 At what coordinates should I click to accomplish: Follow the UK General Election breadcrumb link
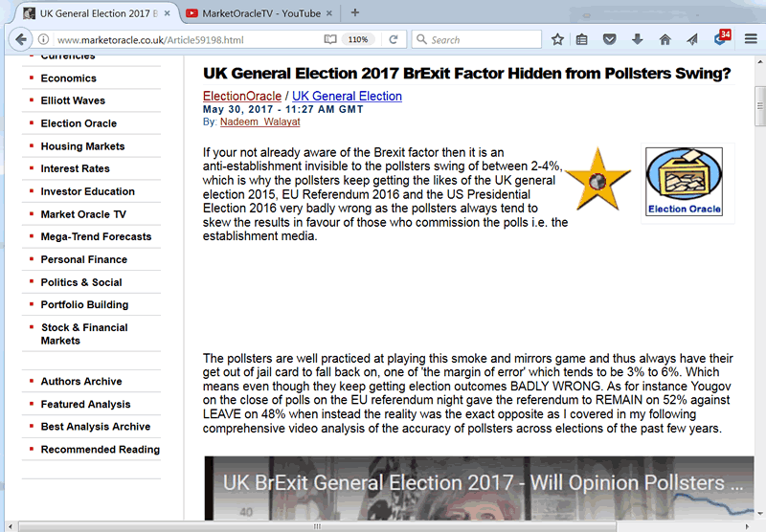(347, 96)
